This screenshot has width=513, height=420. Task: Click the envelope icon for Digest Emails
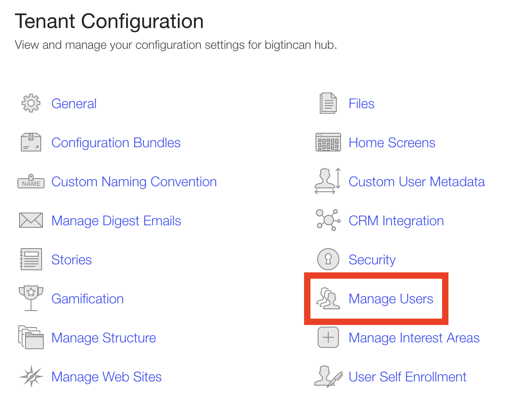(x=31, y=221)
